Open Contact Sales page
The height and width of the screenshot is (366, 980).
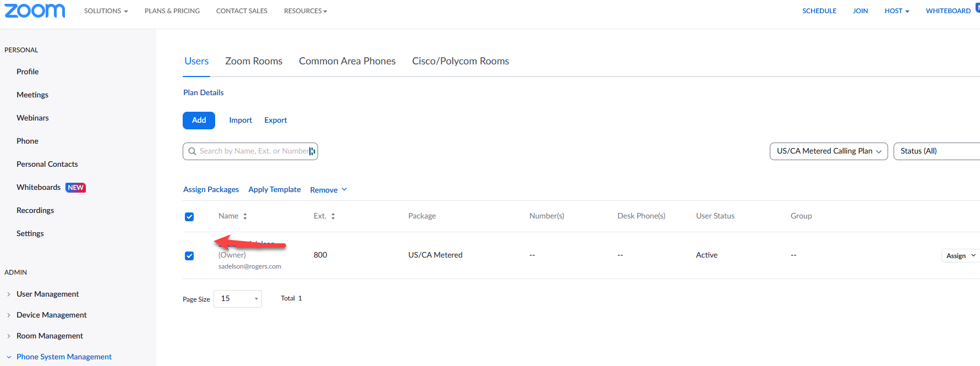tap(242, 11)
